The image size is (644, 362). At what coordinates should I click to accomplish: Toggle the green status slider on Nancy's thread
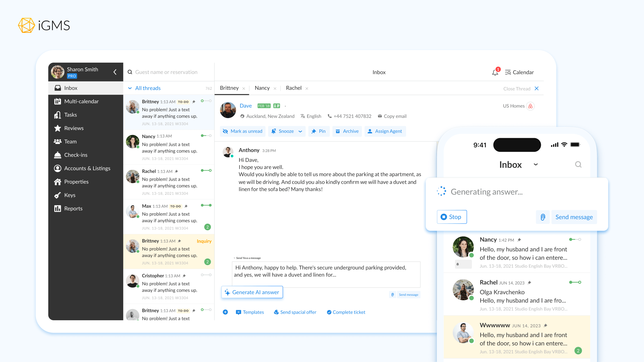206,135
